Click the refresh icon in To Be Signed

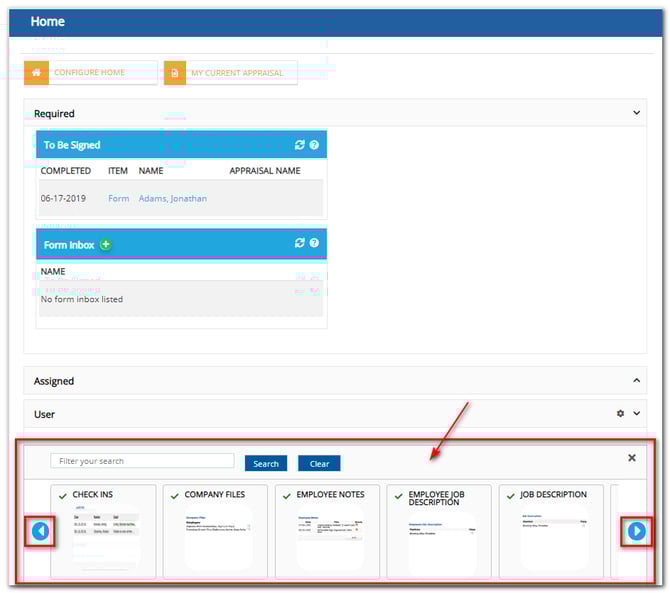299,145
